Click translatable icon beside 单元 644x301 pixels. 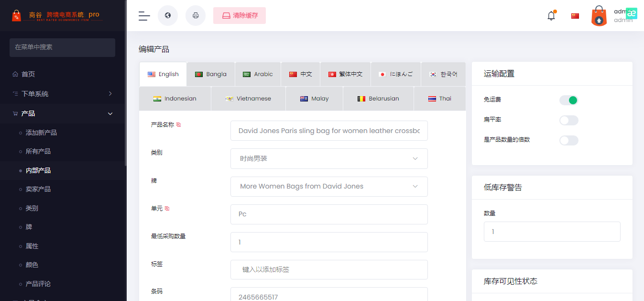pos(167,209)
